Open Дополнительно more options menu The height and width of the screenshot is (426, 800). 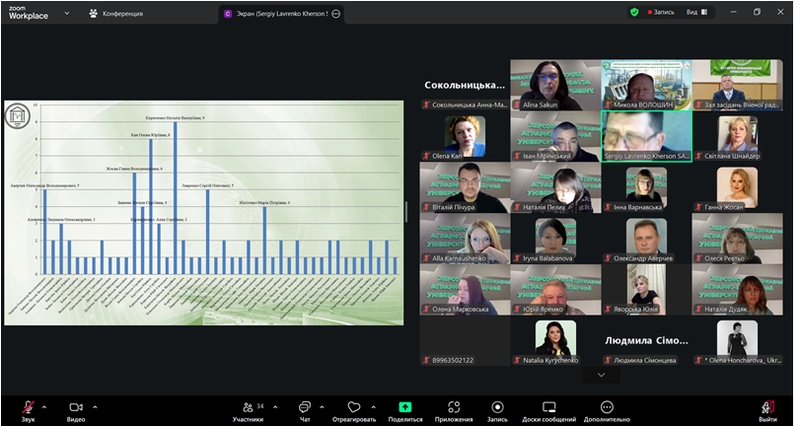(606, 407)
